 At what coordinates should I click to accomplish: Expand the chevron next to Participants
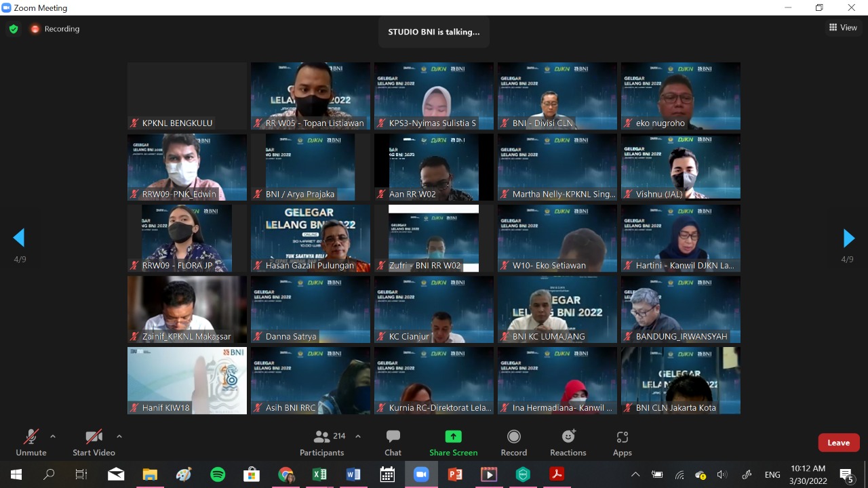[358, 436]
